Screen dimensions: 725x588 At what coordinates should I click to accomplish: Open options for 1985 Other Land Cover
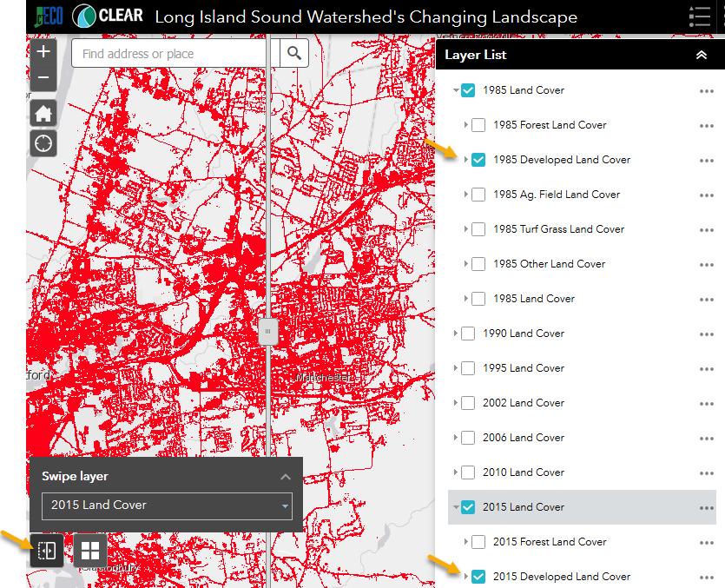click(707, 265)
